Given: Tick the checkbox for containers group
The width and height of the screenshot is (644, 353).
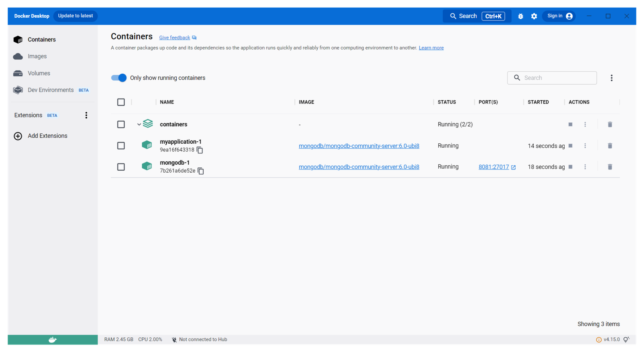Looking at the screenshot, I should pyautogui.click(x=121, y=124).
